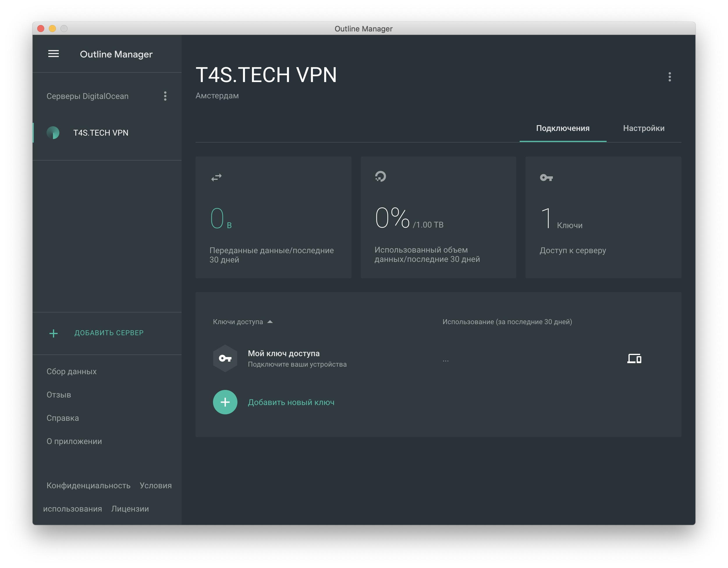The image size is (728, 568).
Task: Click Подключите ваши устройства subtitle
Action: [297, 364]
